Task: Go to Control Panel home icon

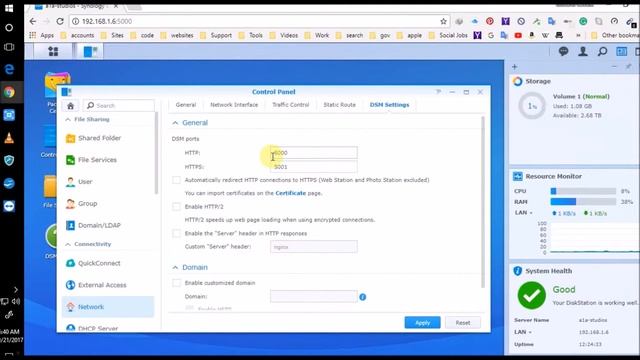Action: tap(70, 106)
